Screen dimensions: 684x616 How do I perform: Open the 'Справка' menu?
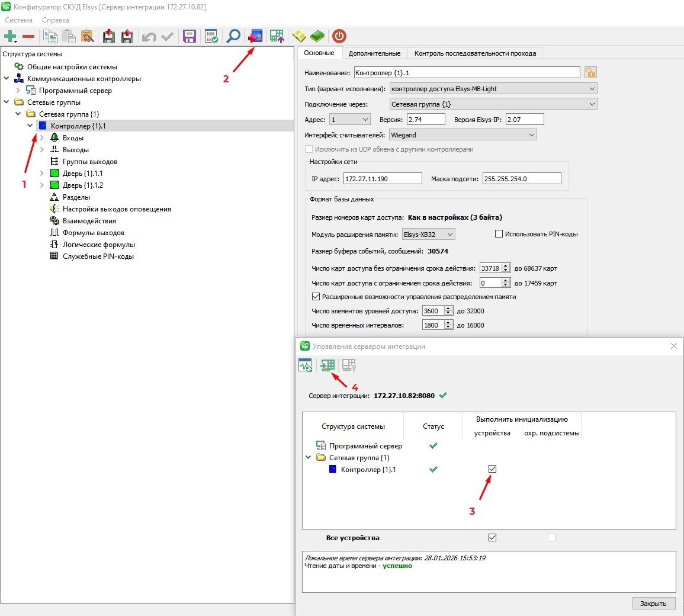point(56,20)
